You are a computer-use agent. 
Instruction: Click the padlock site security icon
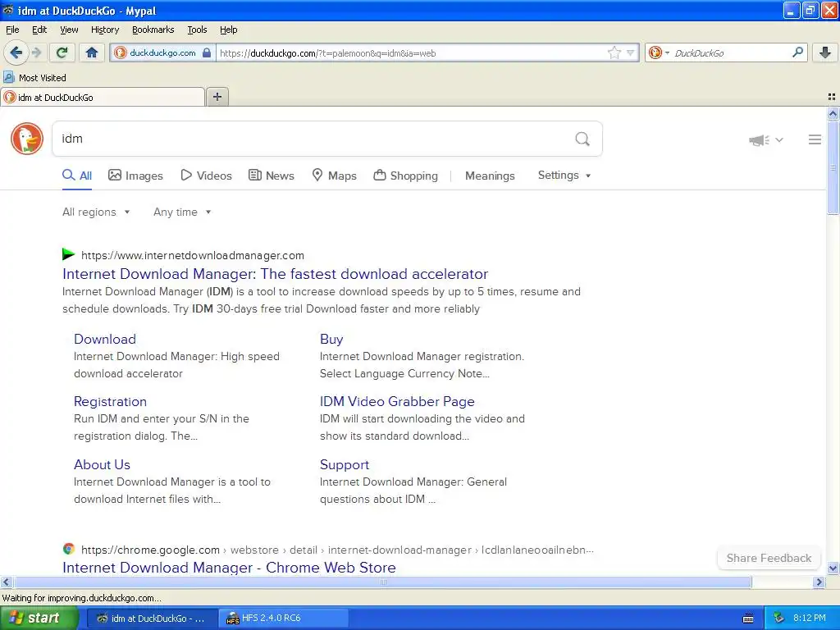coord(207,52)
